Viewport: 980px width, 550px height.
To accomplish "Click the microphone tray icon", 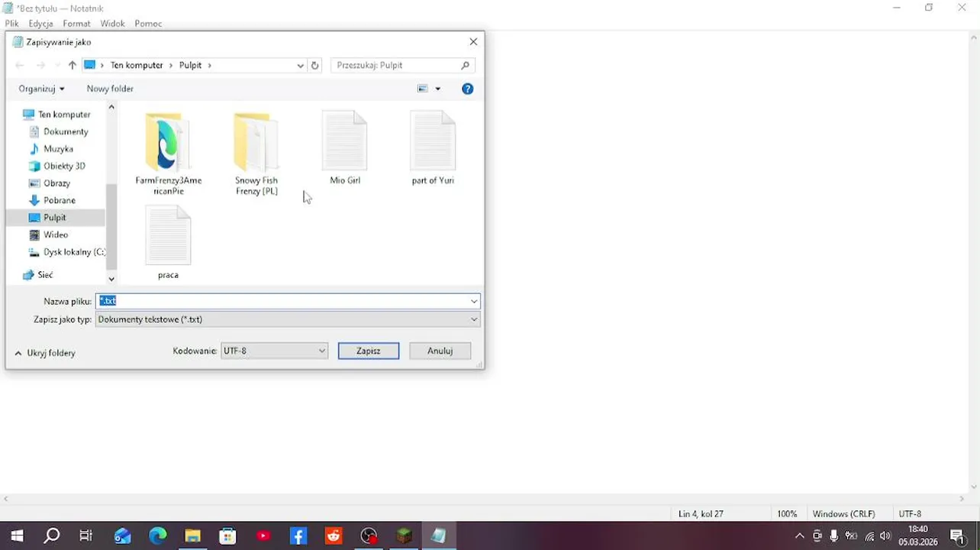I will (x=834, y=536).
